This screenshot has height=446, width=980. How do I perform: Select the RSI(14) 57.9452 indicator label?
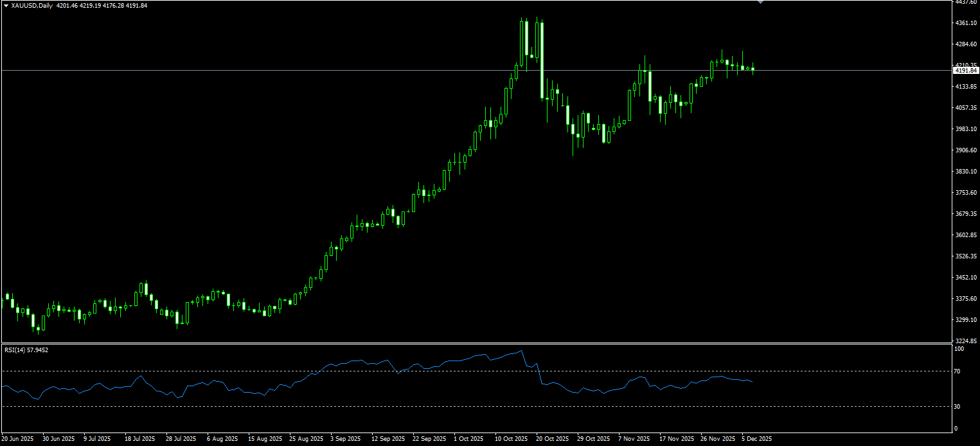point(26,350)
